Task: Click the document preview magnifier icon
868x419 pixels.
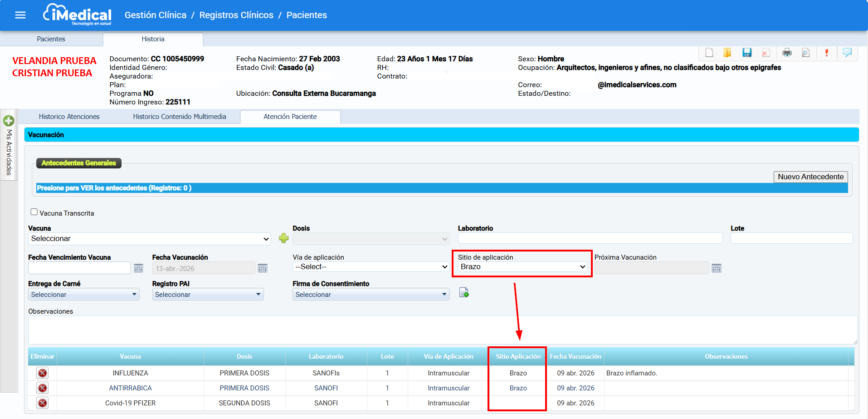Action: pyautogui.click(x=805, y=53)
